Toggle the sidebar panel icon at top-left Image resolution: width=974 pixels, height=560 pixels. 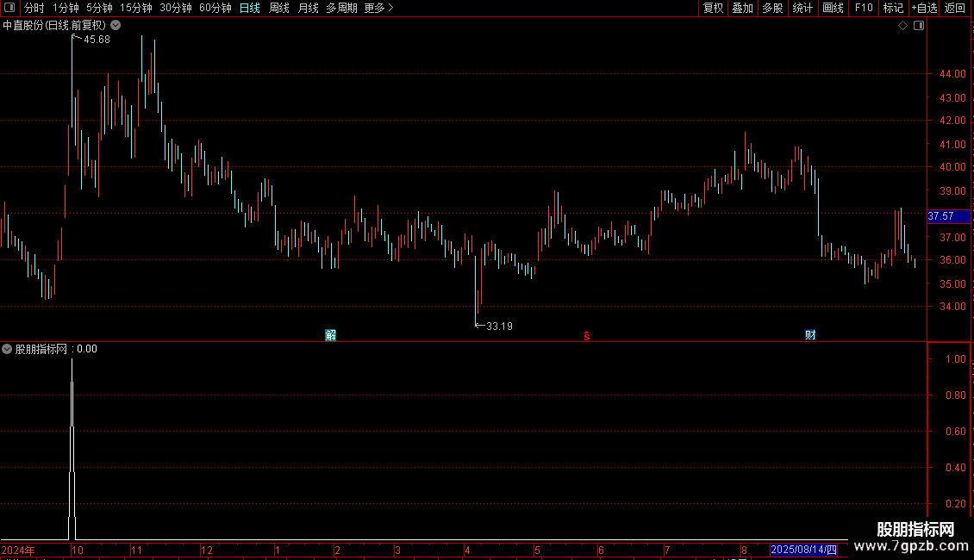click(9, 8)
